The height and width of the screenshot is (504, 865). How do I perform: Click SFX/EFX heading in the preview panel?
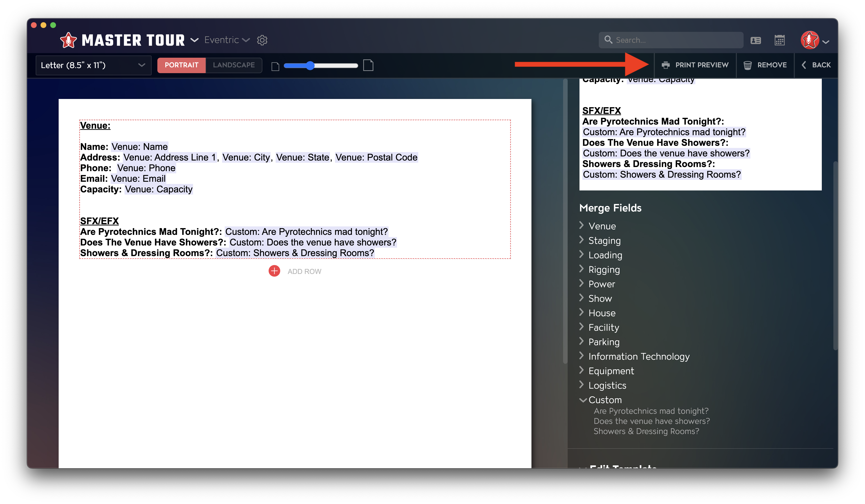pos(601,111)
